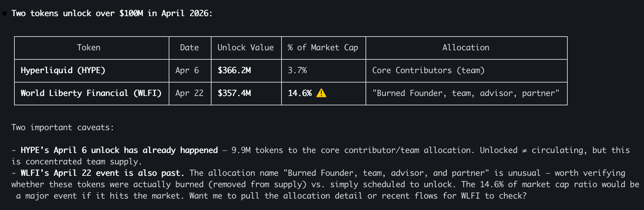
Task: Click bold text "WLFI's April 22 event is also past."
Action: tap(102, 173)
